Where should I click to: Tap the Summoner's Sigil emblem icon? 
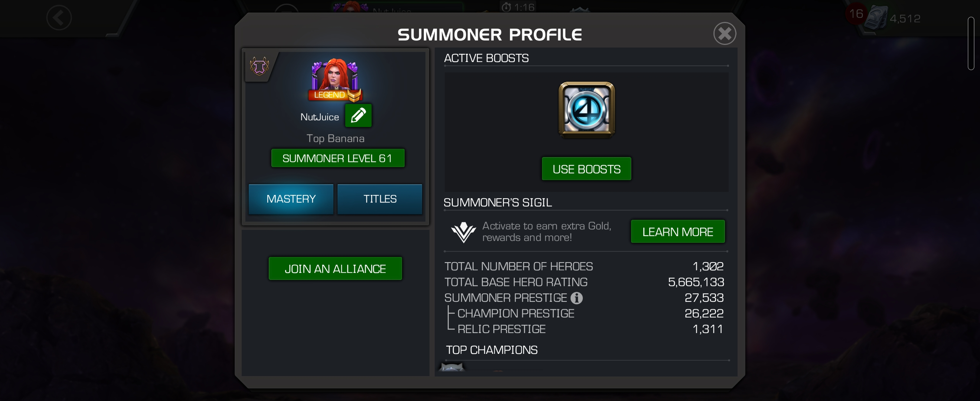click(463, 232)
